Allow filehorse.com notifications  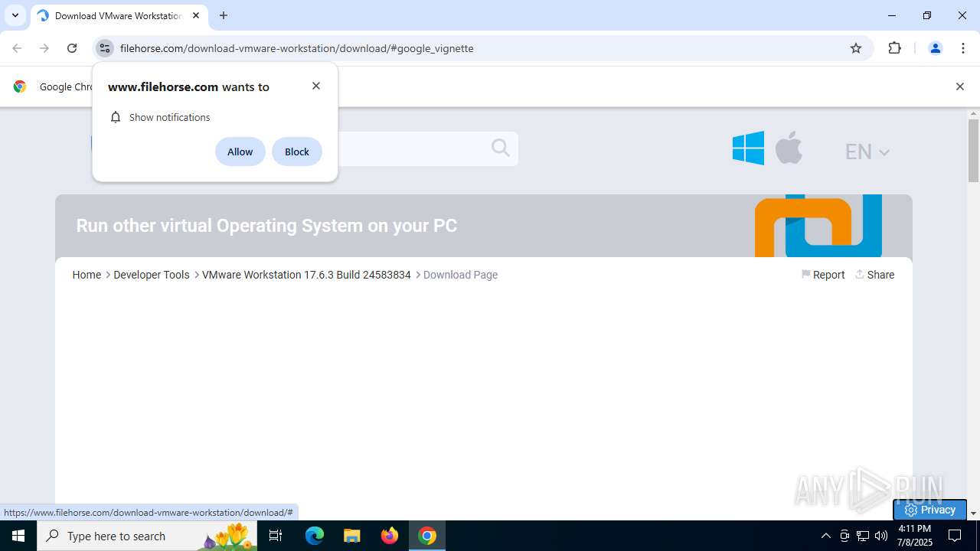(x=240, y=152)
